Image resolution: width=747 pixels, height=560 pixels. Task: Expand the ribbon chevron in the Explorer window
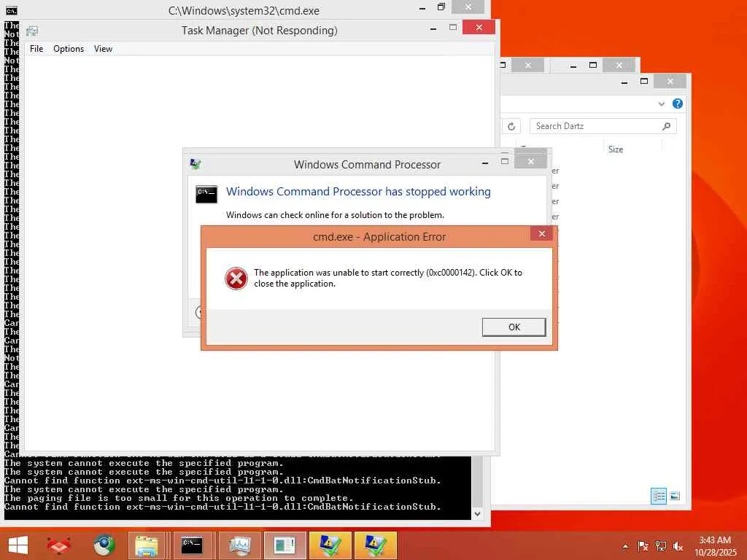[x=661, y=104]
